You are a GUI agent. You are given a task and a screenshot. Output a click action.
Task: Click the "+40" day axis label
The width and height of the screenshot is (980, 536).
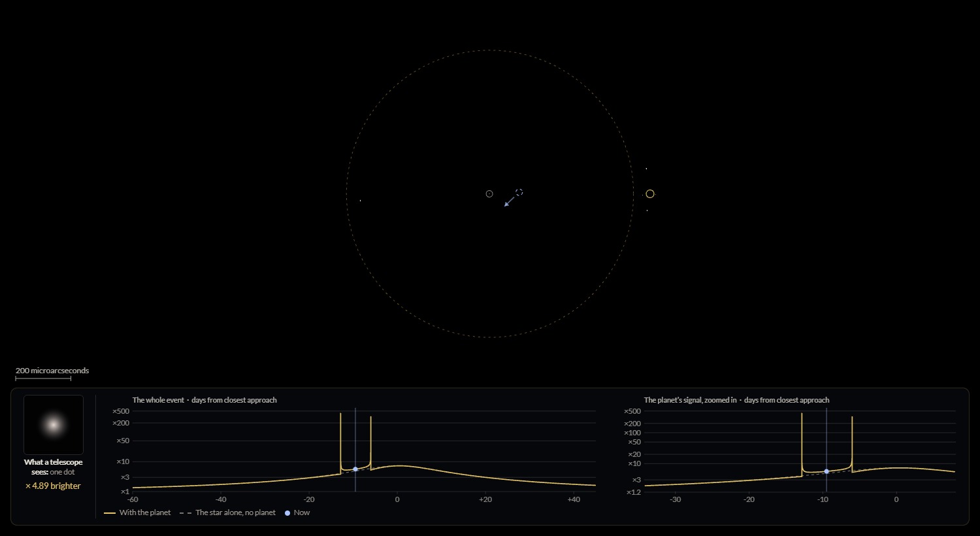coord(574,499)
